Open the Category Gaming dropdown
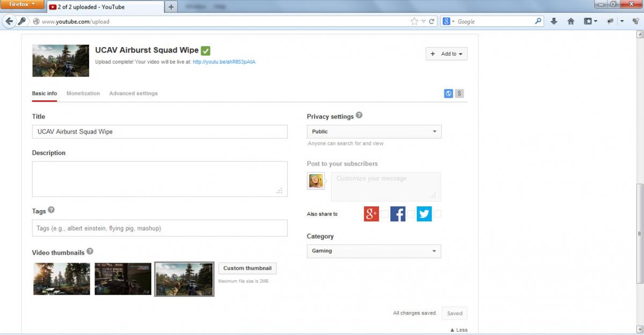The height and width of the screenshot is (335, 644). coord(374,251)
